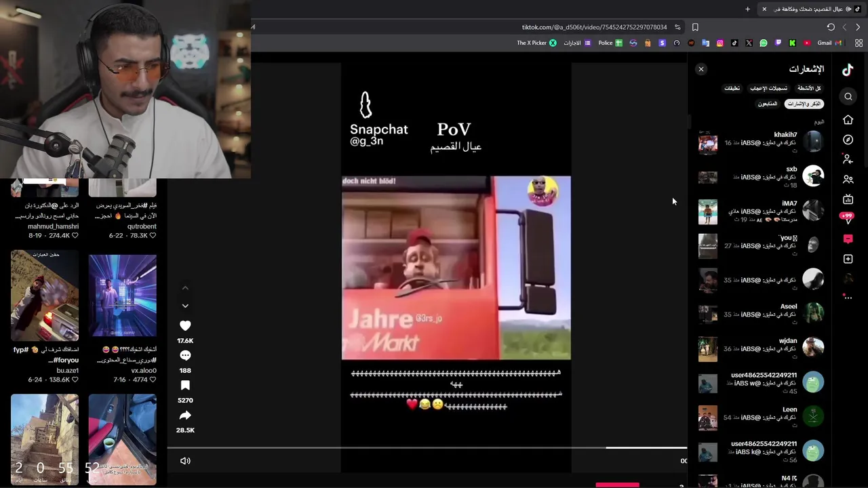Viewport: 868px width, 488px height.
Task: Open the vx.aloo0 video thumbnail
Action: (123, 296)
